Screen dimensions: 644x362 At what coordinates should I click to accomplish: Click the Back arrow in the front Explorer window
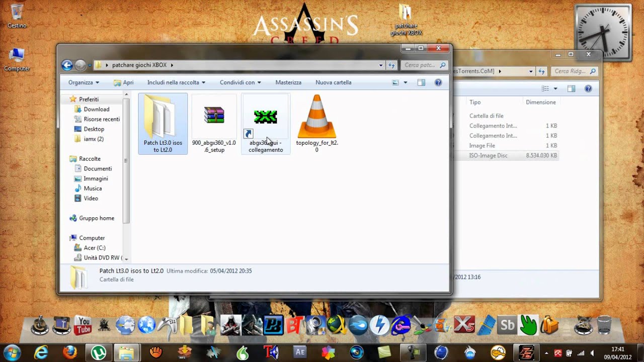tap(67, 65)
